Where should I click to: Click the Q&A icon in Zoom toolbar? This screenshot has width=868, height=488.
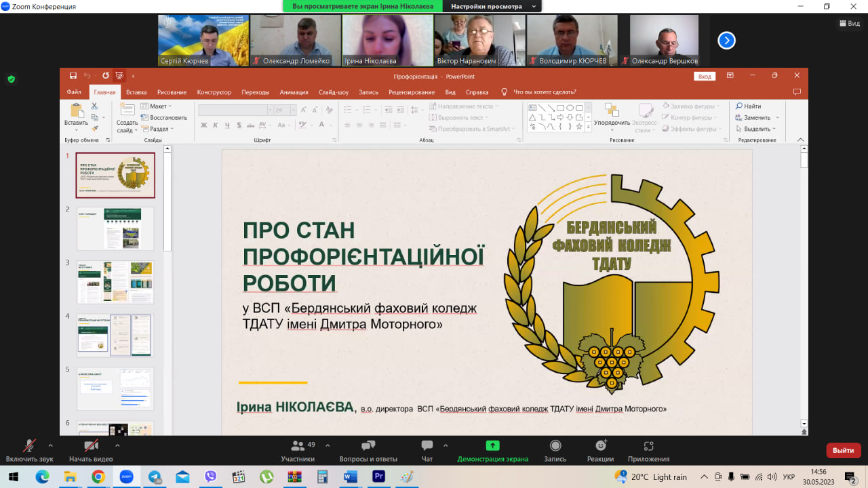(368, 446)
